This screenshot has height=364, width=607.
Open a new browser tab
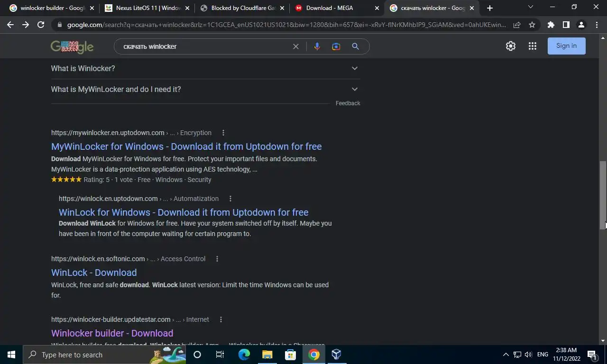[490, 8]
